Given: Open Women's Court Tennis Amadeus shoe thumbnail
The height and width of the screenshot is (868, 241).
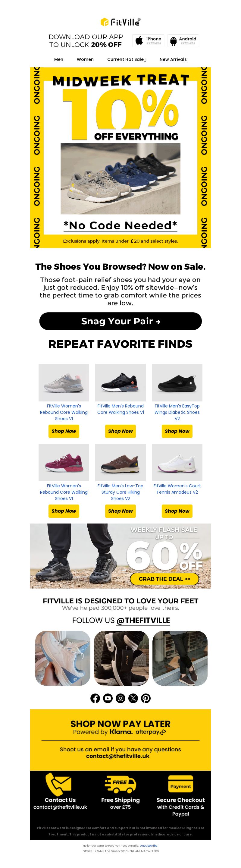Looking at the screenshot, I should [177, 462].
